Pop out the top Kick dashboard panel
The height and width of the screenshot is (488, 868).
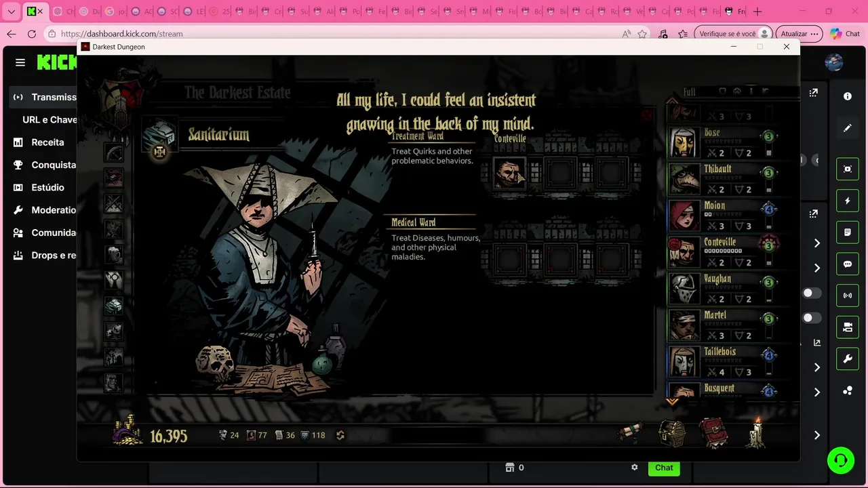point(814,93)
